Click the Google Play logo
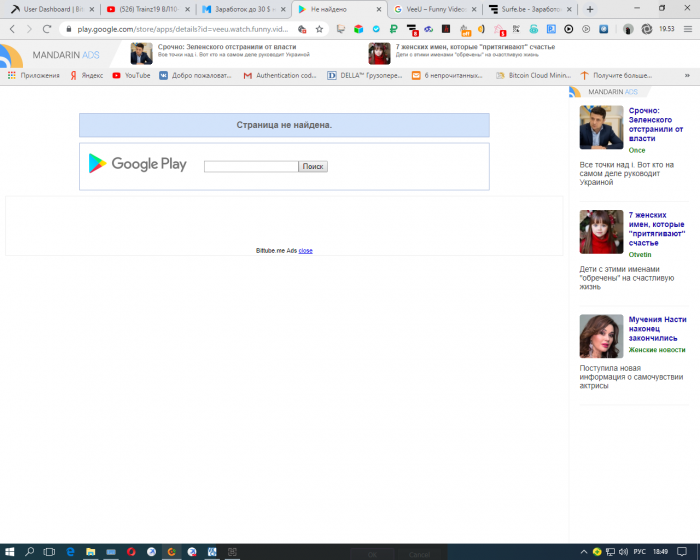This screenshot has height=560, width=700. [138, 164]
